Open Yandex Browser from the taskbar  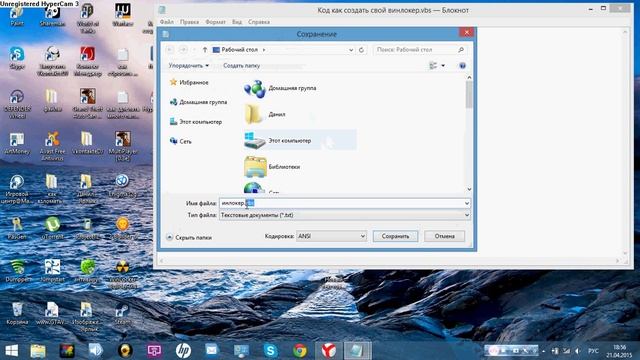pos(329,351)
